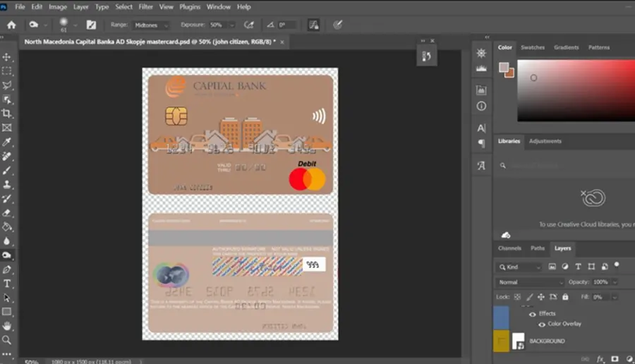Select the Move tool
635x364 pixels.
pos(7,56)
